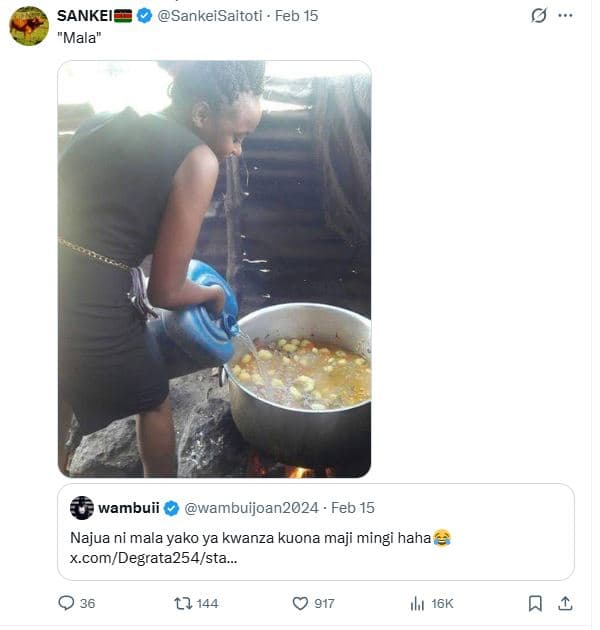View post analytics bar chart icon
This screenshot has width=600, height=630.
[418, 603]
